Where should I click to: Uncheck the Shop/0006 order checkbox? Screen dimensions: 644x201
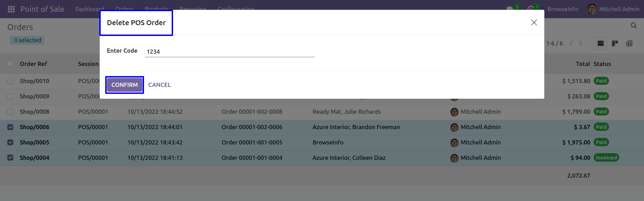click(10, 127)
